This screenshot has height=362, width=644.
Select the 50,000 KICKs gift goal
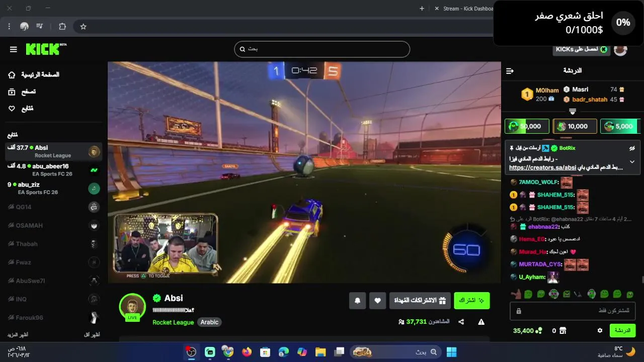tap(527, 126)
